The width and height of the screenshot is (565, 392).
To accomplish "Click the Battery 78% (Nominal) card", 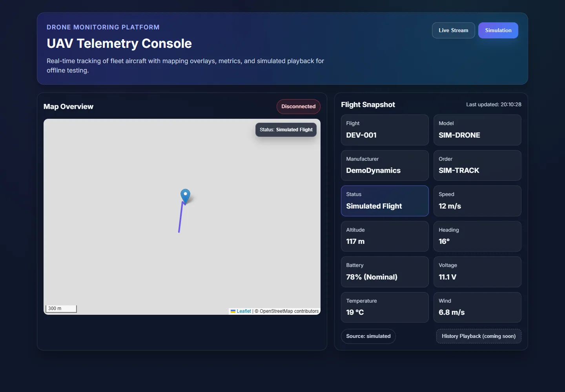I will pyautogui.click(x=385, y=272).
